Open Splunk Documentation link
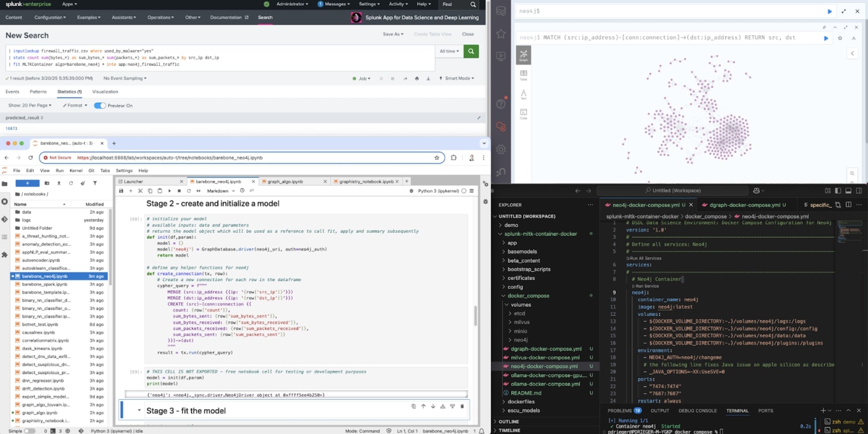Screen dimensions: 868x434 coord(229,18)
